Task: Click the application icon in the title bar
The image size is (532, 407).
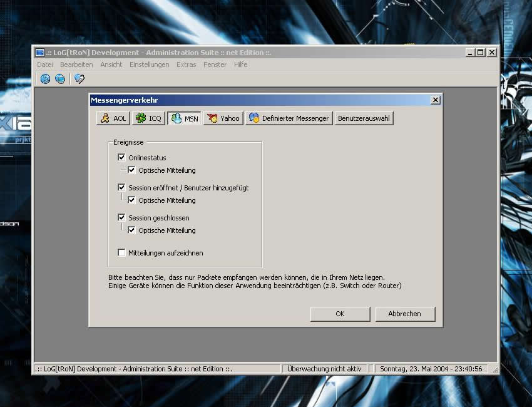Action: point(40,53)
